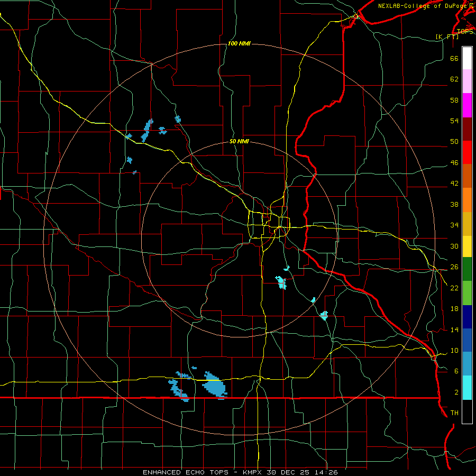
Task: Pick the bright yellow legend swatch
Action: pyautogui.click(x=467, y=246)
